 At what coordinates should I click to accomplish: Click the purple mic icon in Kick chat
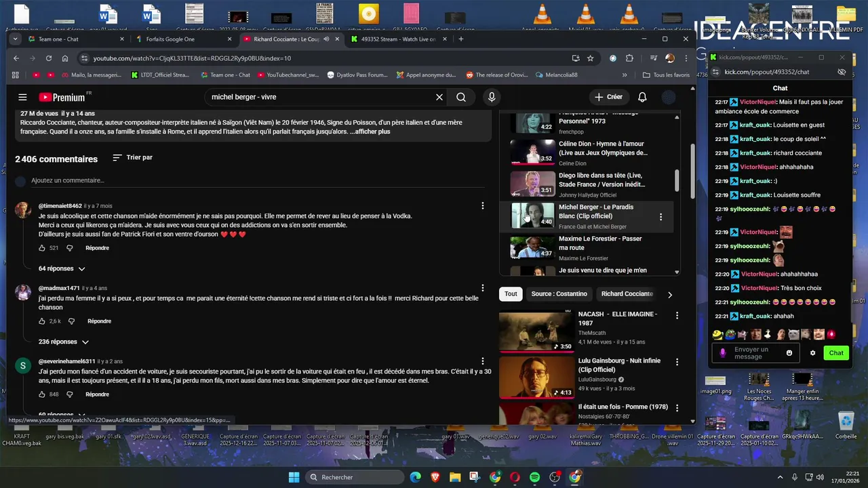[723, 353]
